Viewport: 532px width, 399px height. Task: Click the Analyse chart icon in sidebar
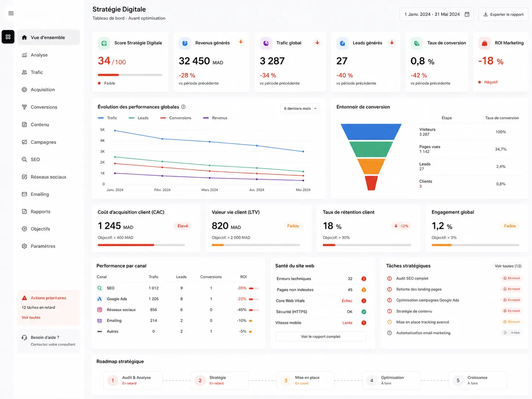click(x=24, y=55)
